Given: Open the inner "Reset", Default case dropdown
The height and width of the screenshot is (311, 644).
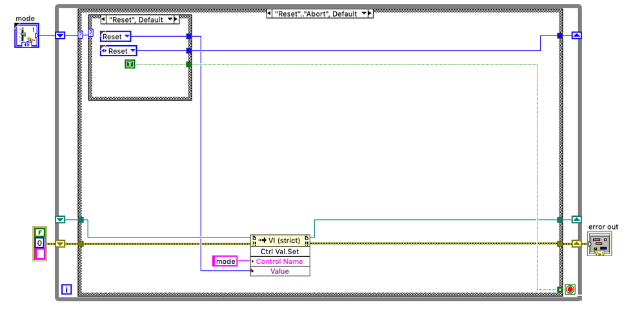Looking at the screenshot, I should [x=170, y=19].
